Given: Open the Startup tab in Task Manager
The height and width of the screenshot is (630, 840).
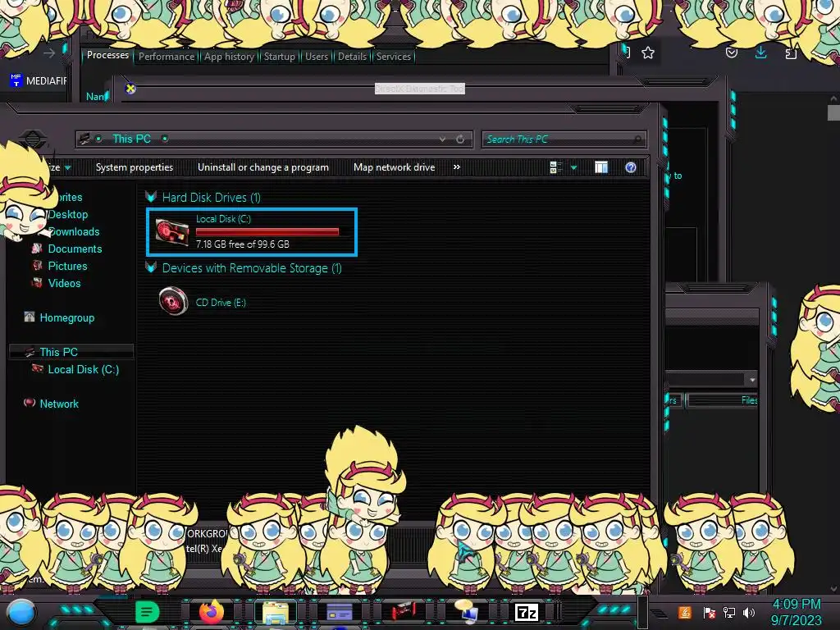Looking at the screenshot, I should pos(279,57).
